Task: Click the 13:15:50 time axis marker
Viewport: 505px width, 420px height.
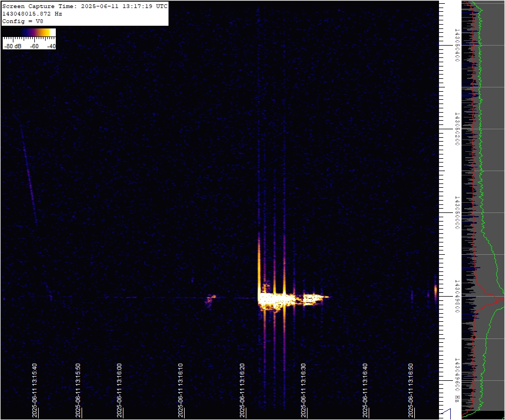Action: click(78, 390)
